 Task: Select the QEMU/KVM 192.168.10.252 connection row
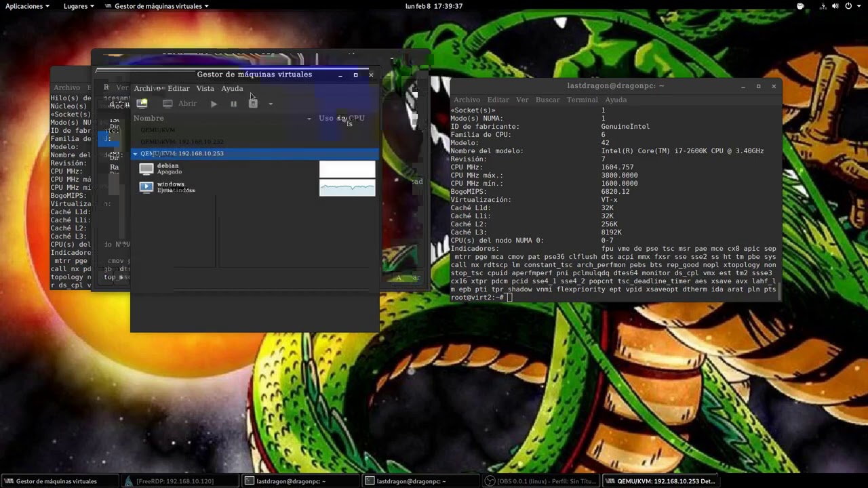254,142
